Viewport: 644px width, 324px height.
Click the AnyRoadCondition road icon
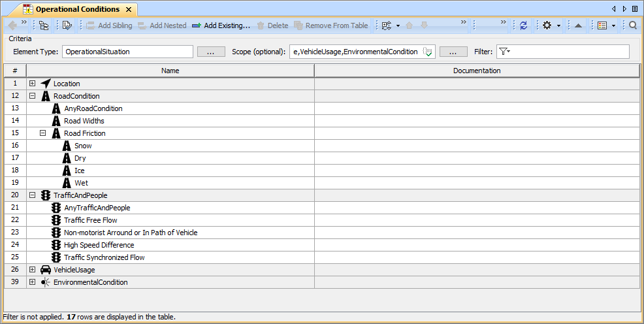[x=56, y=108]
